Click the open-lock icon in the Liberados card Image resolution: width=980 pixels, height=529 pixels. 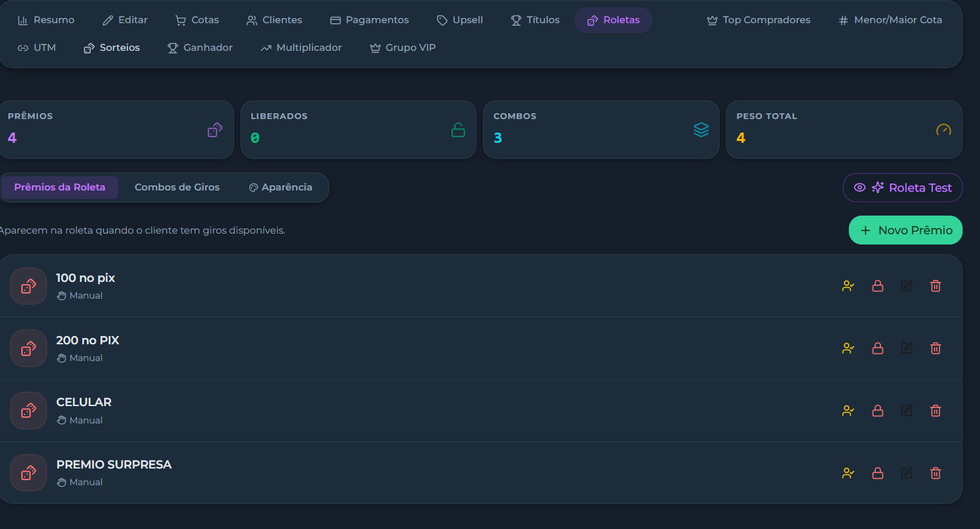[458, 130]
